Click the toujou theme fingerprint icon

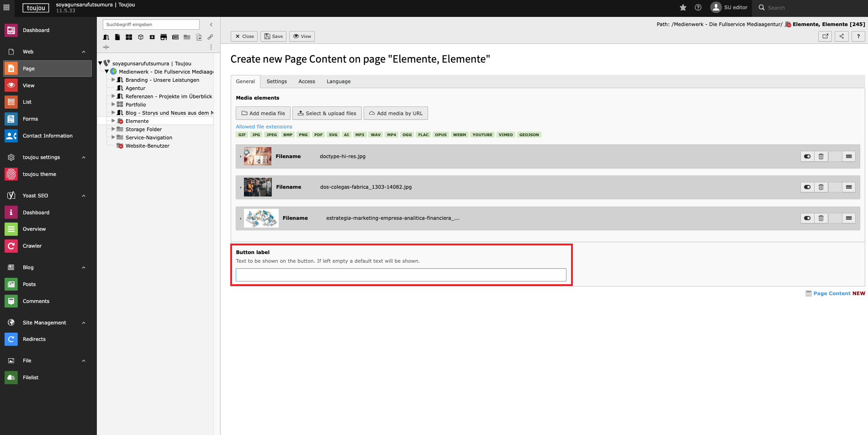coord(11,174)
